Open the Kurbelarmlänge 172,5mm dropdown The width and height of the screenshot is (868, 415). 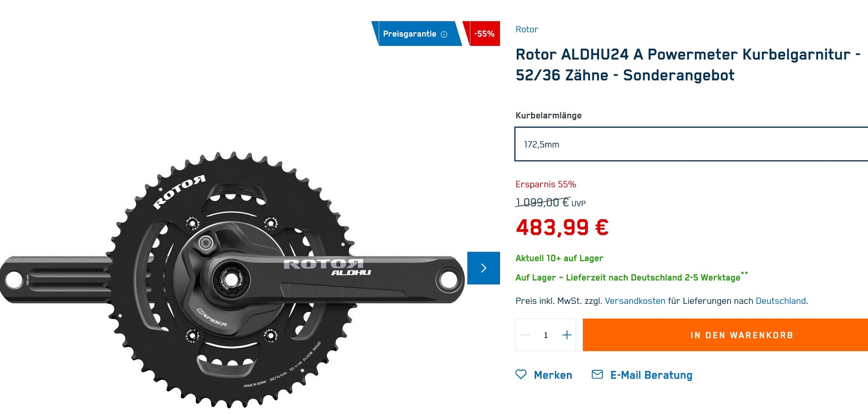[691, 144]
